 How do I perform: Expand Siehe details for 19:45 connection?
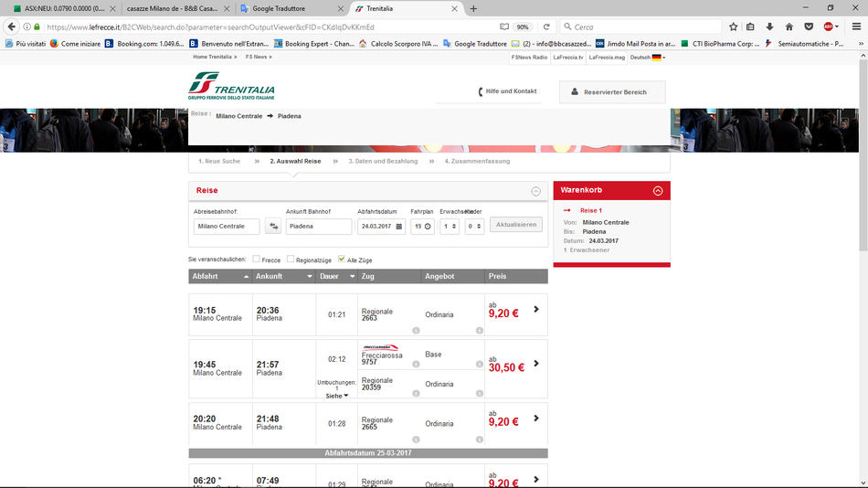336,396
